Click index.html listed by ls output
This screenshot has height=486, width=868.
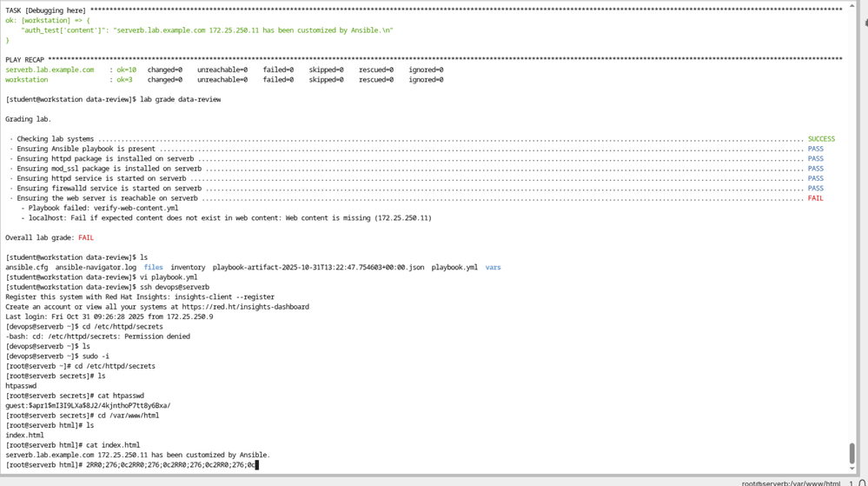[24, 436]
